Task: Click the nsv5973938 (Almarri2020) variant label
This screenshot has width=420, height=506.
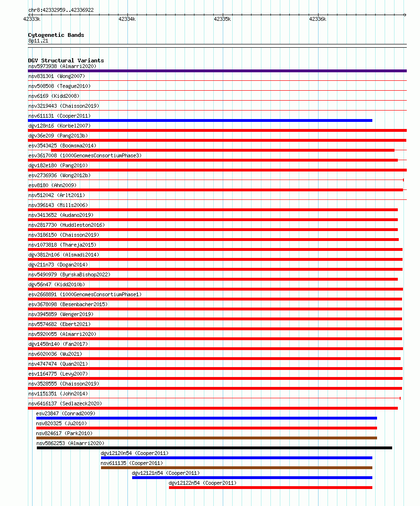Action: click(62, 66)
